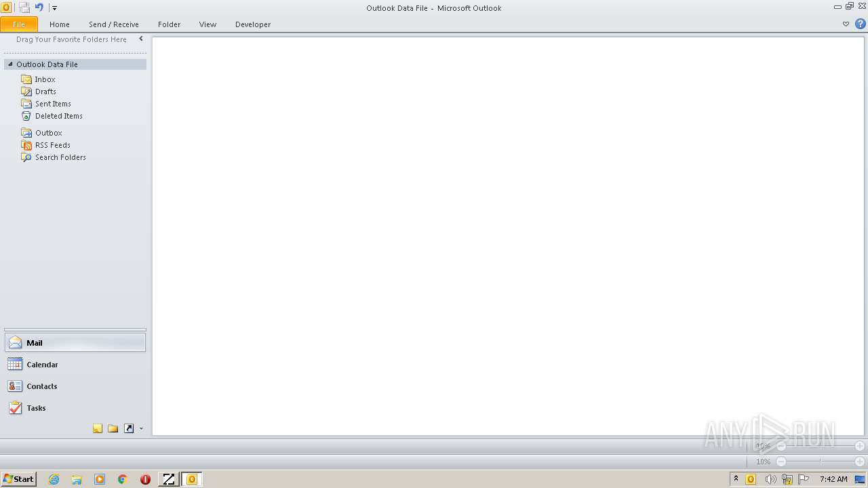Click the Outlook application icon in title bar

tap(6, 7)
